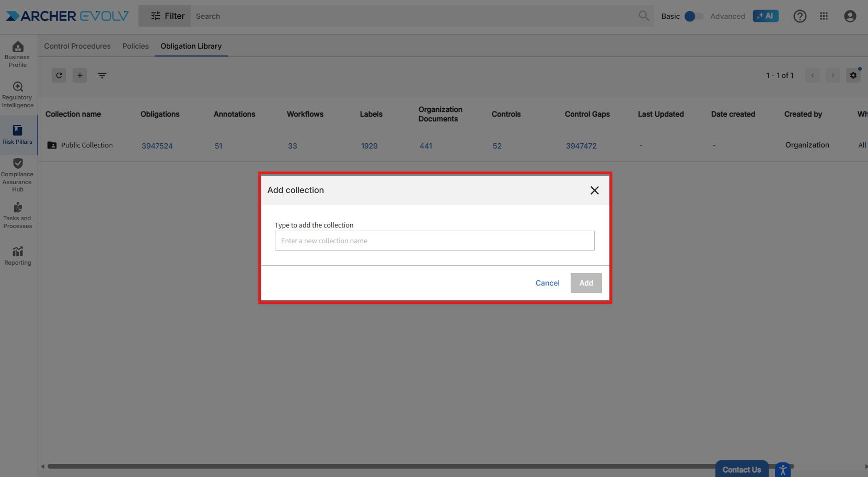
Task: Switch to Control Procedures tab
Action: tap(77, 46)
